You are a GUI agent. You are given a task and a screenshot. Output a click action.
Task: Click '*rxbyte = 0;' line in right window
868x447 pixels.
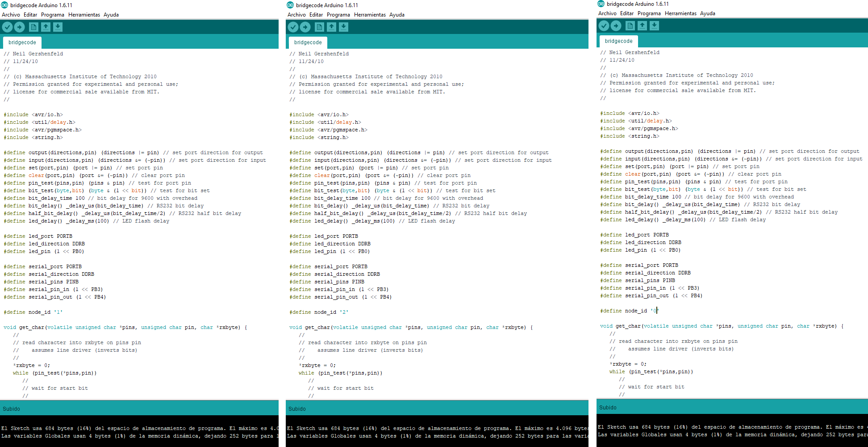(x=628, y=364)
